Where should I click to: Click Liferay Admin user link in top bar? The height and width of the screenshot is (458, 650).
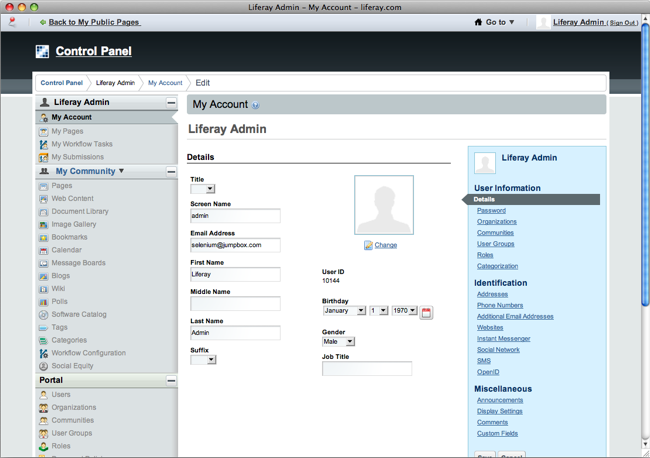(578, 22)
